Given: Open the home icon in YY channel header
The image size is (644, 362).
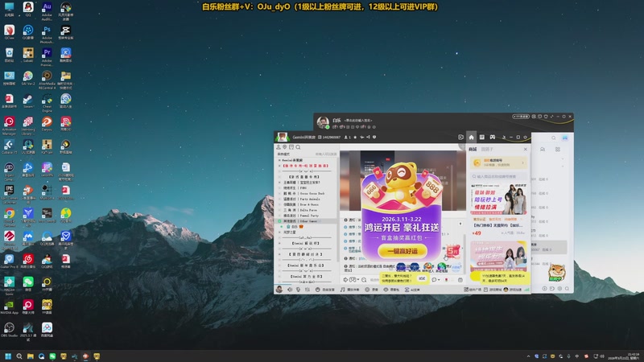Looking at the screenshot, I should pos(471,137).
